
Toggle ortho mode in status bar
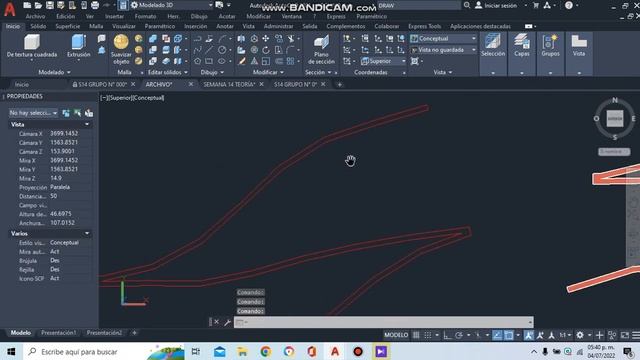(x=447, y=335)
